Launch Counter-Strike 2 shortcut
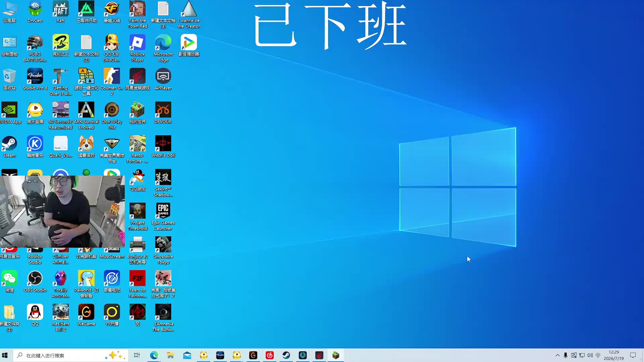 point(112,82)
